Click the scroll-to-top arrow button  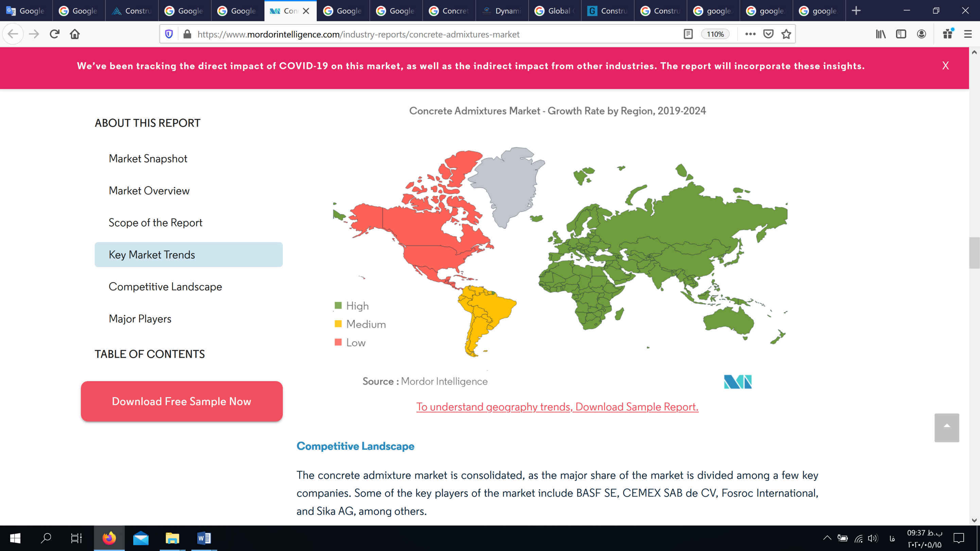[x=947, y=427]
